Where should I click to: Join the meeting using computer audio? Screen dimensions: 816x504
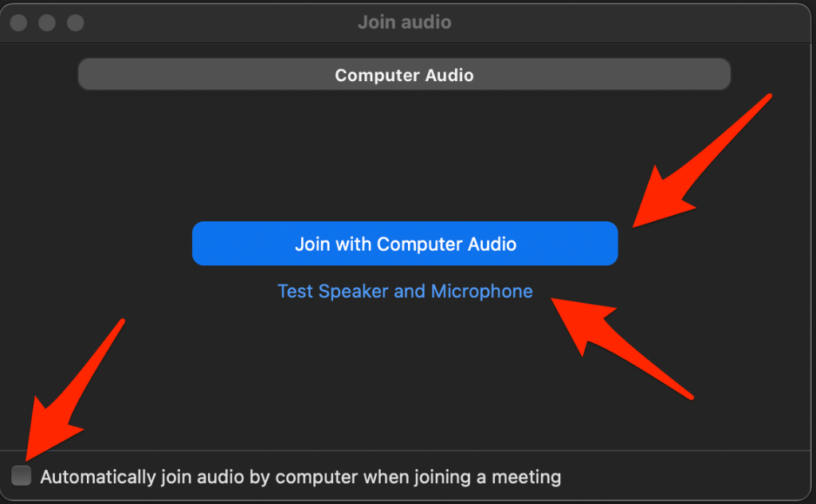point(405,244)
